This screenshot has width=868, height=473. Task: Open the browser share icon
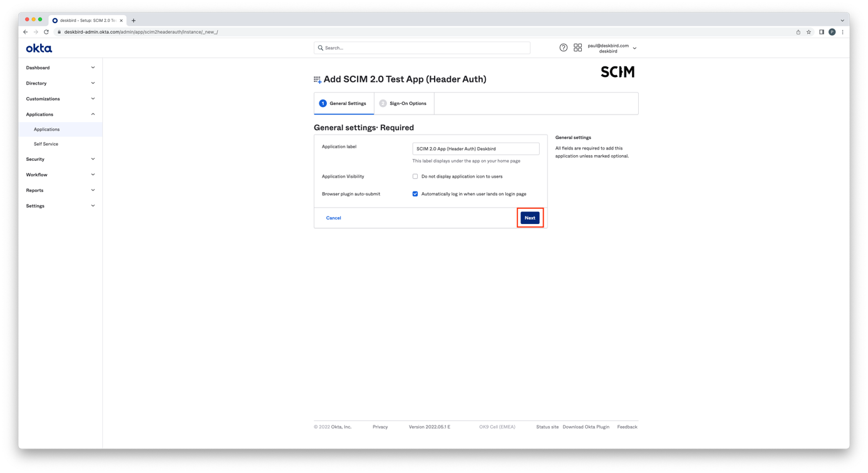point(798,32)
